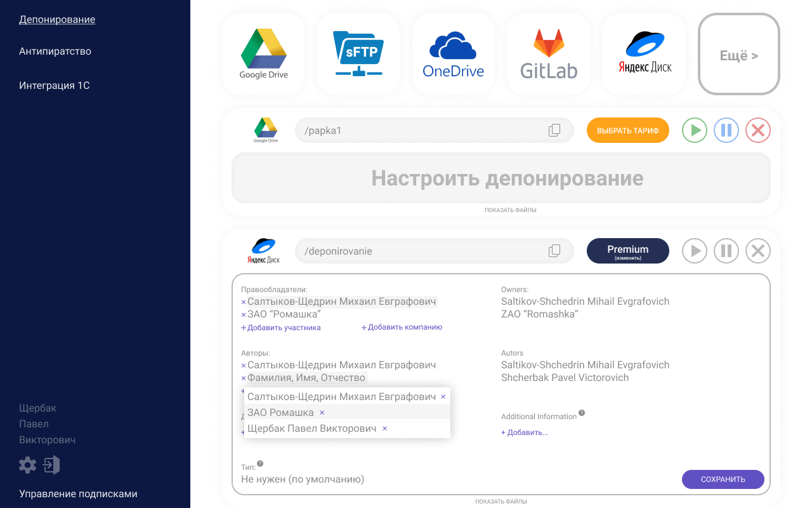
Task: Pick Щербак Павел Викторович suggestion
Action: 311,428
